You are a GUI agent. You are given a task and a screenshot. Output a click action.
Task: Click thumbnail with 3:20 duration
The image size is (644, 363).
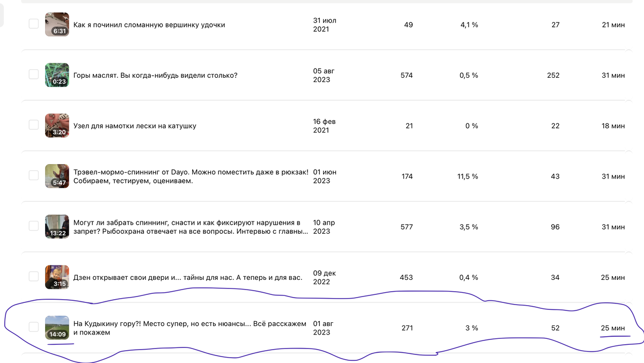coord(57,125)
